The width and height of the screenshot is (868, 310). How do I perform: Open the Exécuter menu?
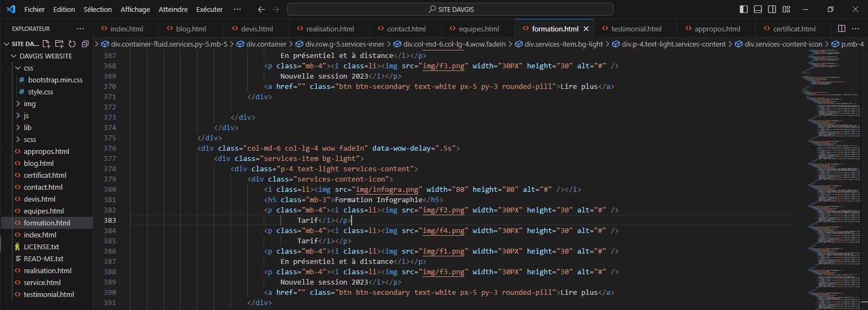pos(209,9)
